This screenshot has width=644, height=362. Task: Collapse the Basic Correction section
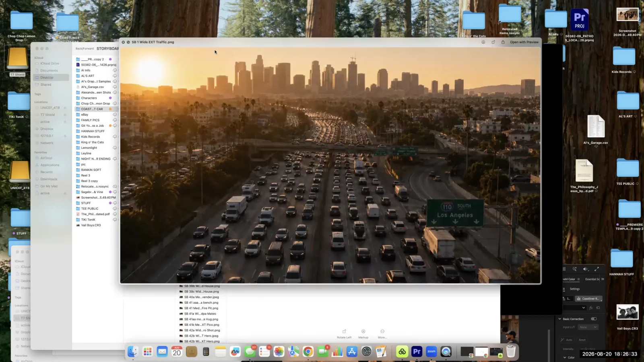[559, 319]
